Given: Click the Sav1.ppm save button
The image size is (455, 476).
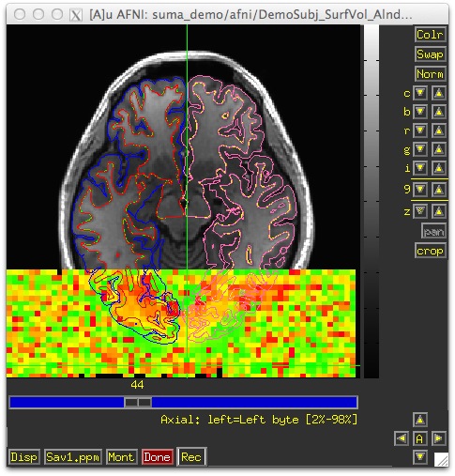Looking at the screenshot, I should pos(73,457).
